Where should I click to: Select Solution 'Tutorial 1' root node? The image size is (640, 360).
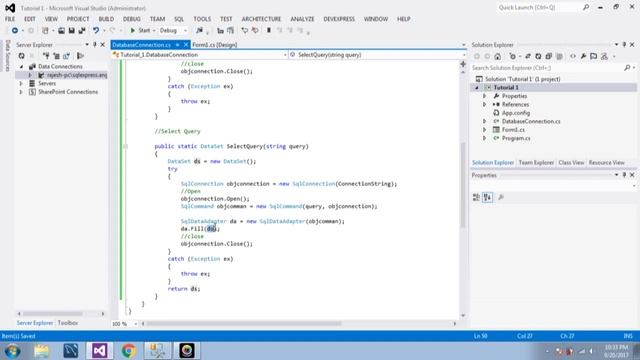(x=522, y=79)
